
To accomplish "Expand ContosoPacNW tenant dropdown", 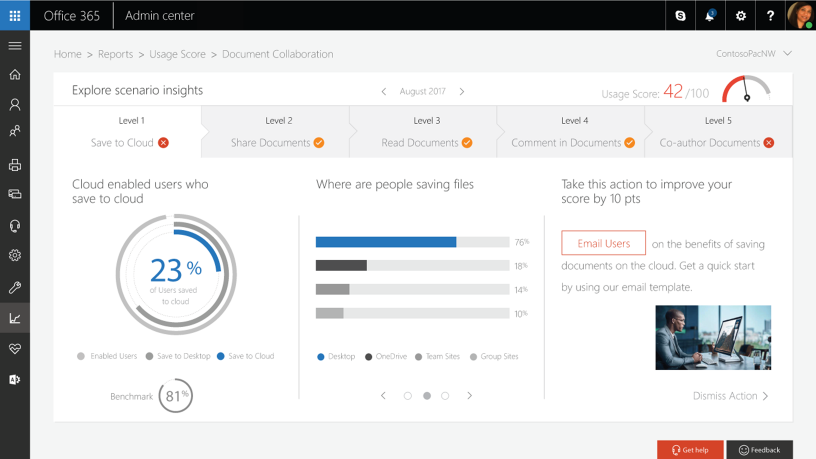I will pos(754,54).
